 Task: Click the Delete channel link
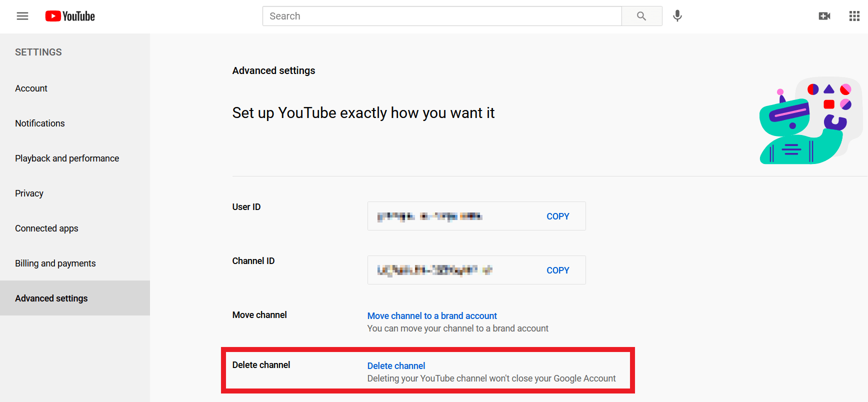click(396, 365)
